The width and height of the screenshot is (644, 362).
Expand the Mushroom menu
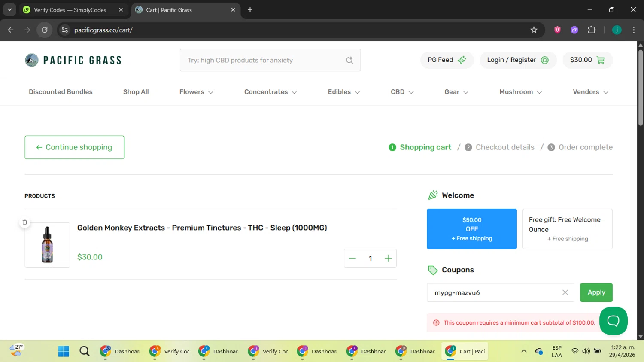click(x=521, y=92)
